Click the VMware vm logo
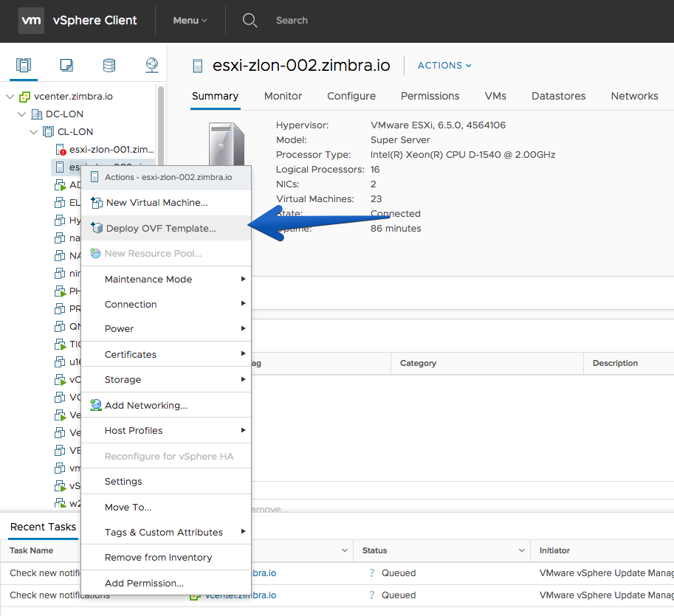 click(x=31, y=20)
